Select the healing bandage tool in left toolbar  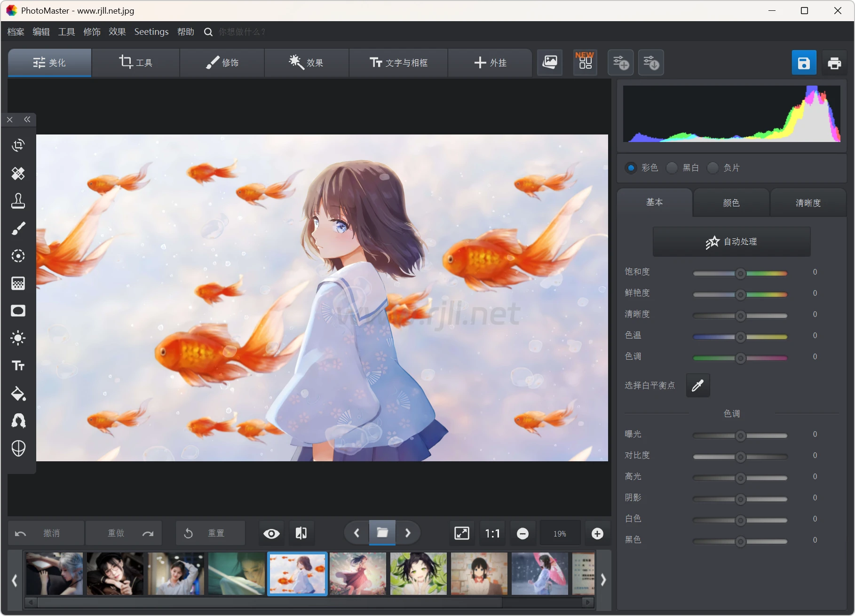click(x=18, y=174)
